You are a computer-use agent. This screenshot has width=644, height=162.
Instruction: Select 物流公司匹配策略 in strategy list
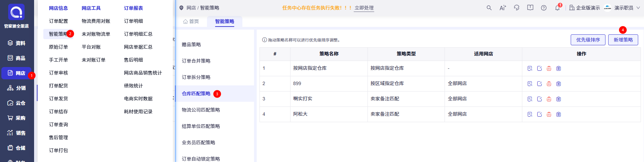[x=215, y=110]
